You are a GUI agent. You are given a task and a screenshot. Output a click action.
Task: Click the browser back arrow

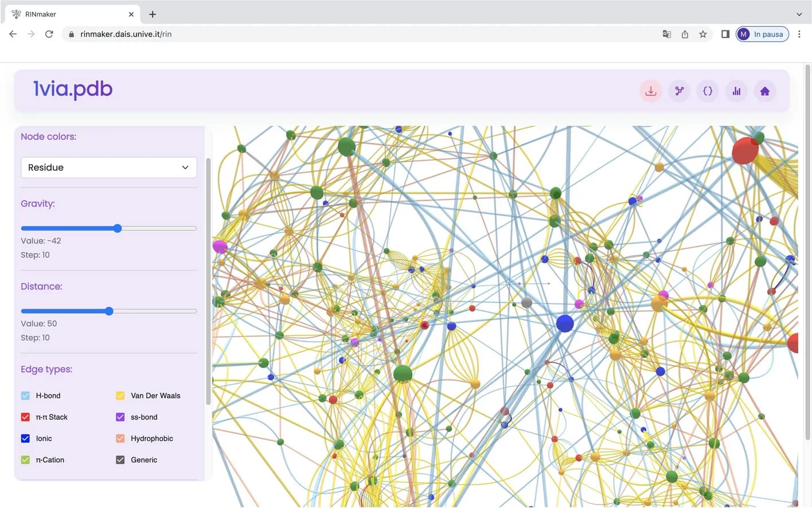coord(13,34)
